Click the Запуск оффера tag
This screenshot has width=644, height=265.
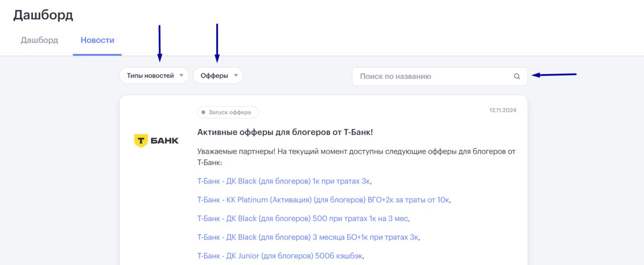tap(228, 112)
